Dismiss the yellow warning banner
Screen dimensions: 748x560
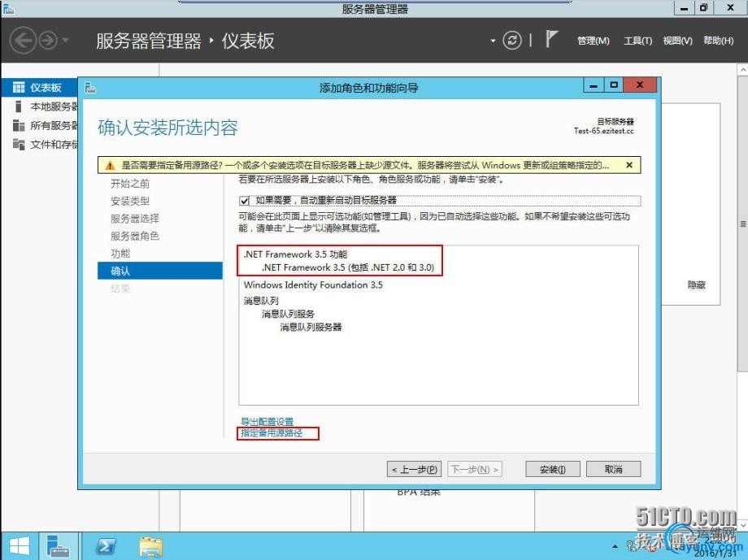(629, 165)
